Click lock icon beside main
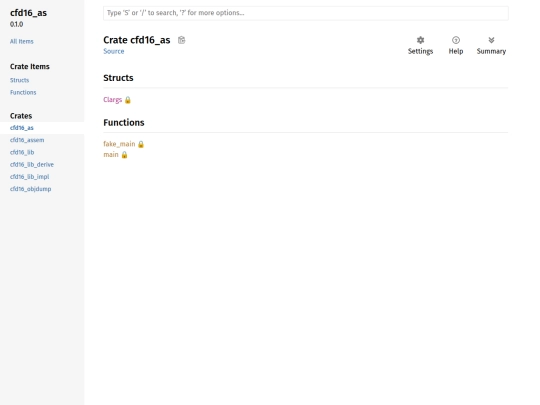The height and width of the screenshot is (405, 540). click(124, 155)
